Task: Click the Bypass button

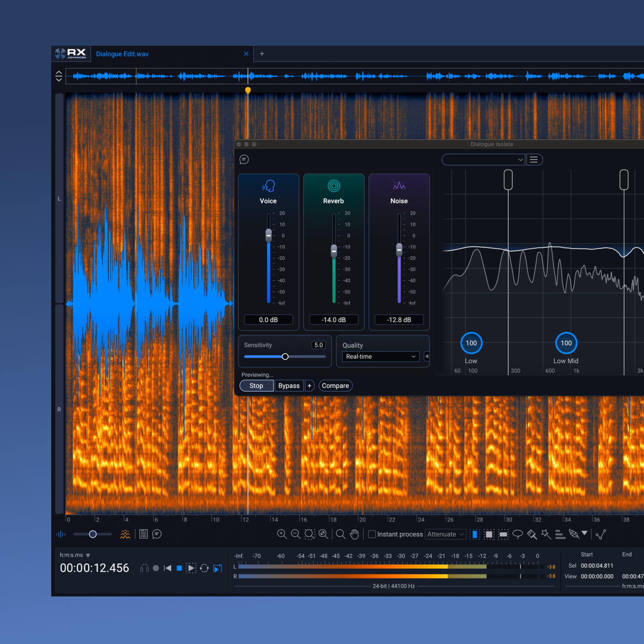Action: (289, 386)
